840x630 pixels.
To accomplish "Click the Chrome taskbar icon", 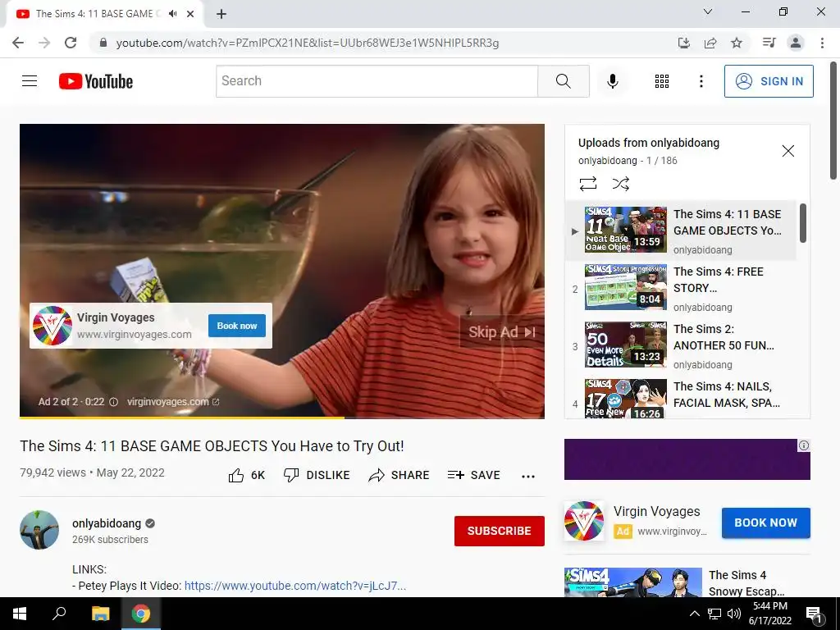I will click(141, 614).
